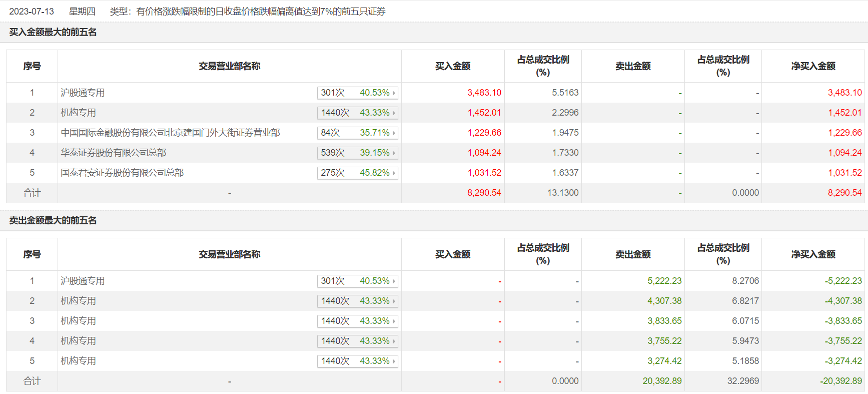Open 机构专用 link with sell amount 3,755.22

tap(78, 341)
